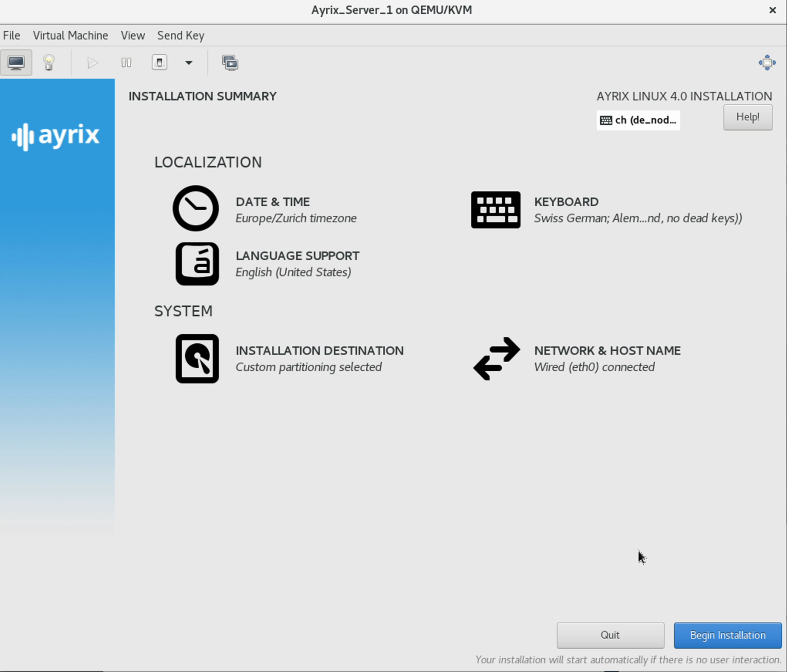The height and width of the screenshot is (672, 787).
Task: Open the View menu
Action: [133, 35]
